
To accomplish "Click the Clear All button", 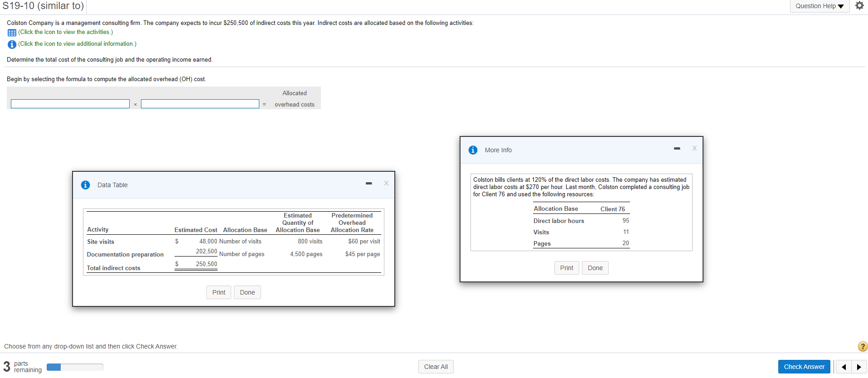I will (436, 367).
